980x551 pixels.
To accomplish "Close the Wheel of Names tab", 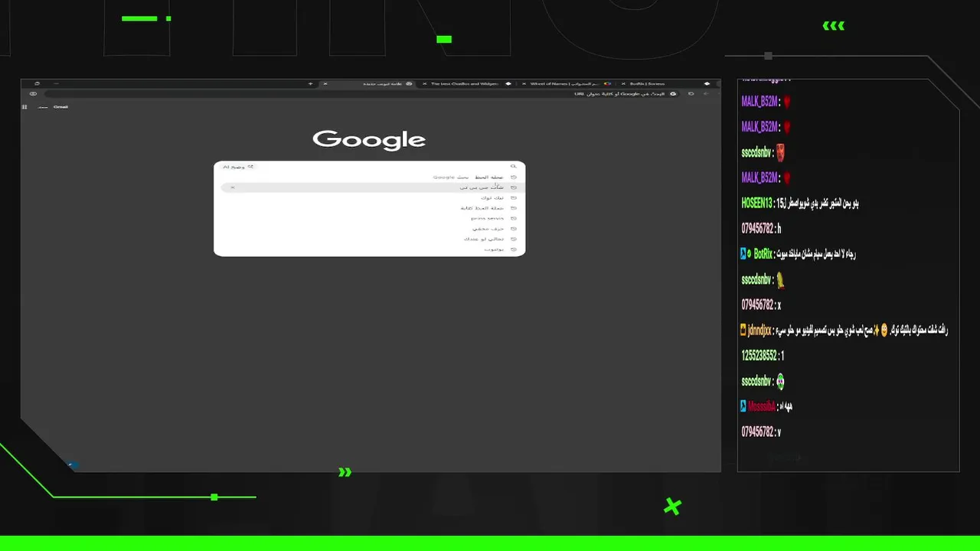I will 524,83.
